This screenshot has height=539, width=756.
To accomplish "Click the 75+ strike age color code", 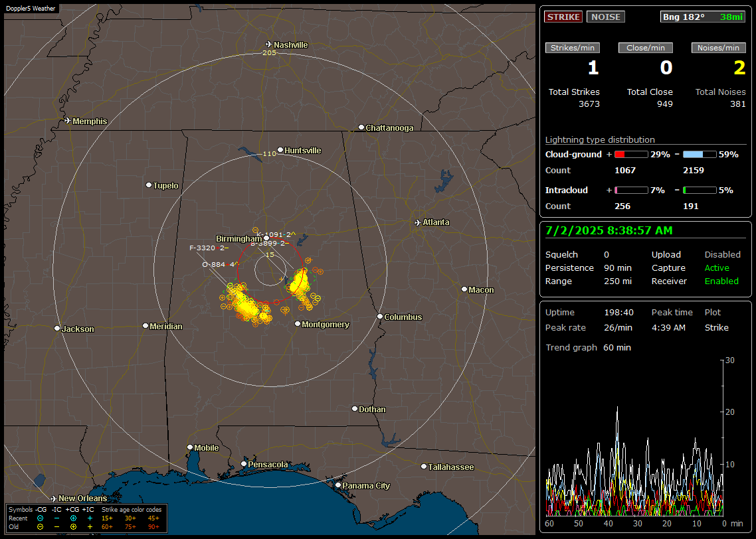I will coord(130,527).
